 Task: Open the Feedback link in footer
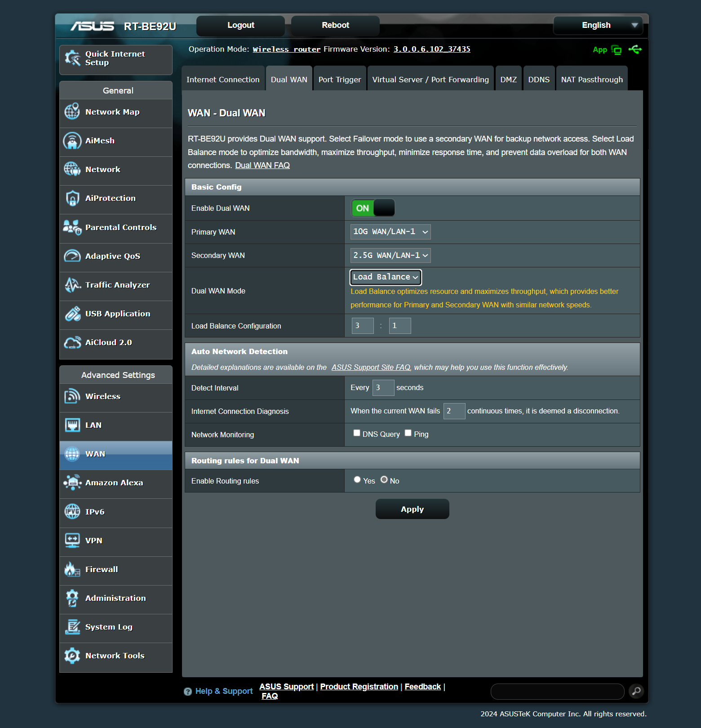pyautogui.click(x=422, y=687)
